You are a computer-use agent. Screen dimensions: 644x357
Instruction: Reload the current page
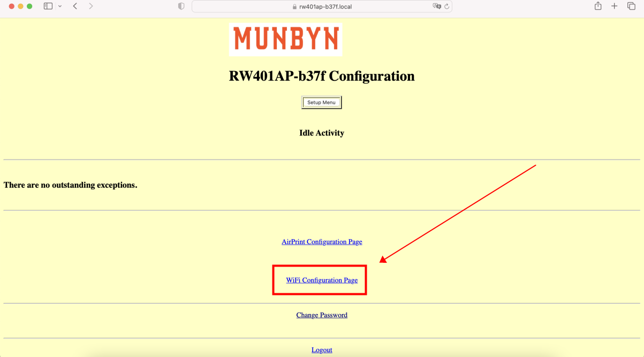click(x=447, y=6)
